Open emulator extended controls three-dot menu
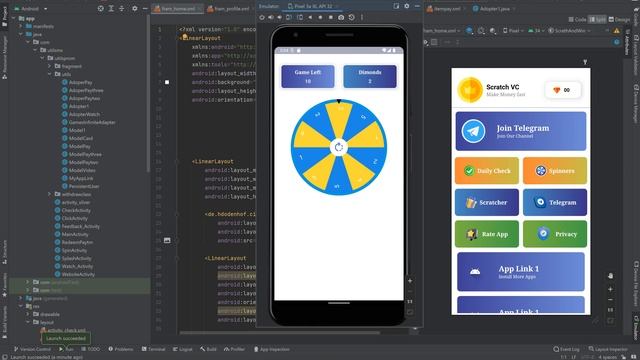Viewport: 640px width, 360px height. pos(362,18)
